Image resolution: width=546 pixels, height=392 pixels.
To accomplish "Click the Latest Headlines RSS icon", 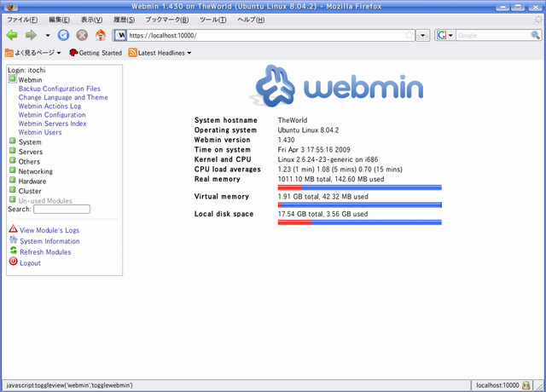I will point(132,53).
